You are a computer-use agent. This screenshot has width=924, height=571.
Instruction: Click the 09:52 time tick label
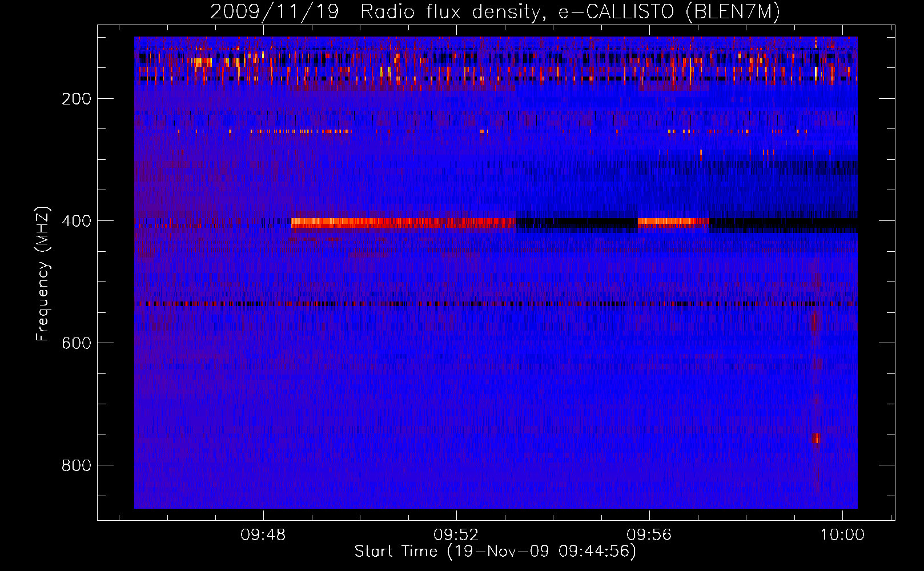456,535
